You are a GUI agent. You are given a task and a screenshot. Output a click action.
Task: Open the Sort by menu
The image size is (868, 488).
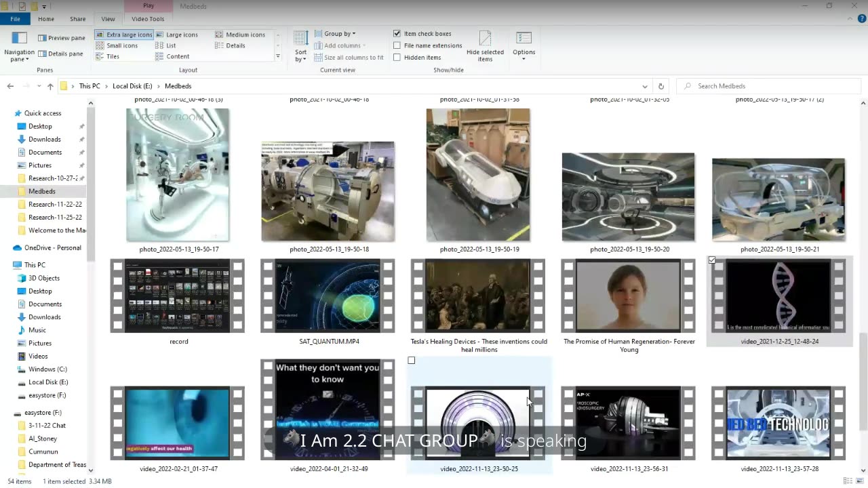[x=300, y=47]
